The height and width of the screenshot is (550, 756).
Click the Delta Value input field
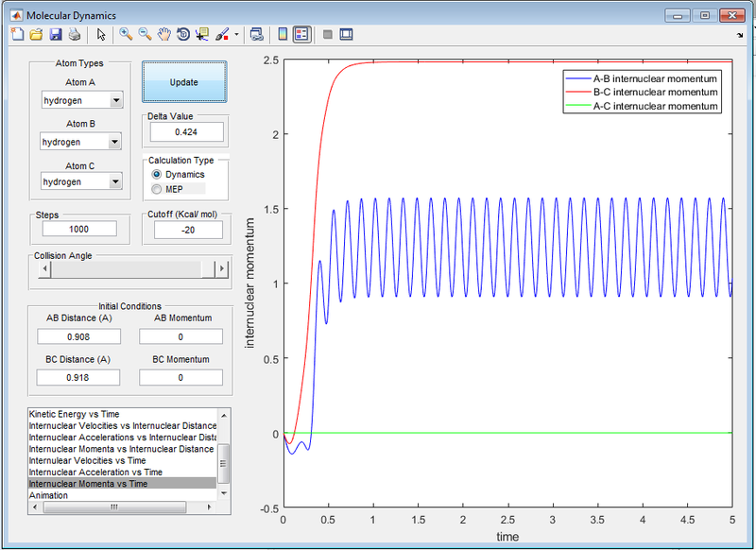[x=186, y=131]
